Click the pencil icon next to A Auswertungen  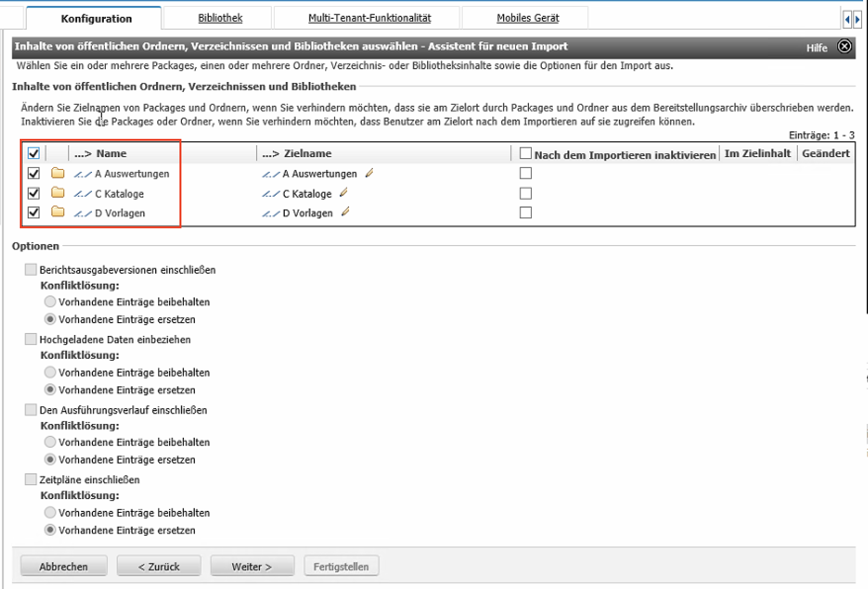(x=369, y=173)
